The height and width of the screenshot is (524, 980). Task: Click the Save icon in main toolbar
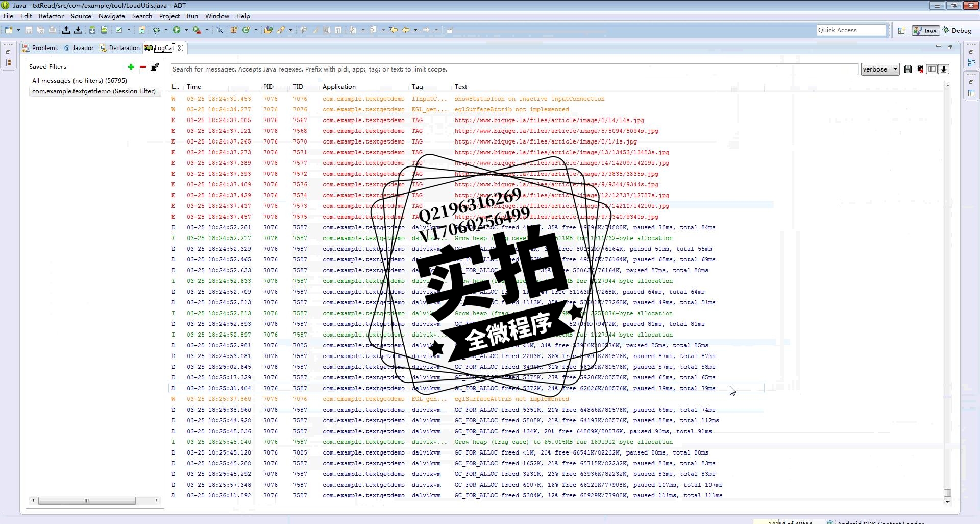(x=29, y=30)
